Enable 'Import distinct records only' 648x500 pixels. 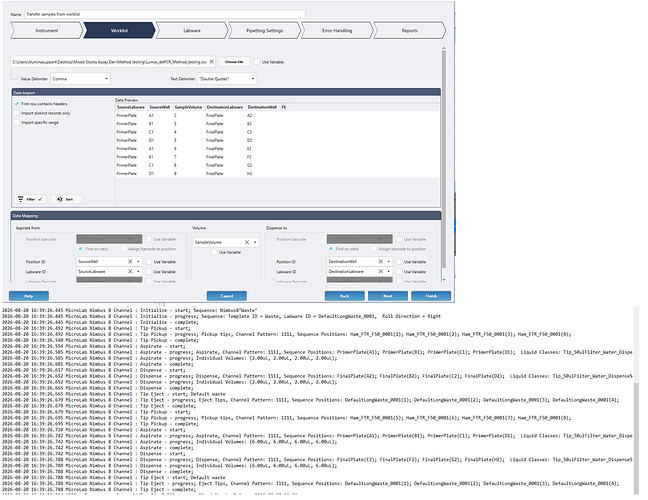coord(17,113)
